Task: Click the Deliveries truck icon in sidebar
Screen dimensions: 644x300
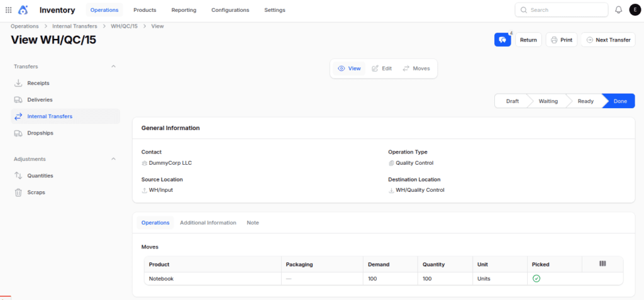Action: (x=18, y=100)
